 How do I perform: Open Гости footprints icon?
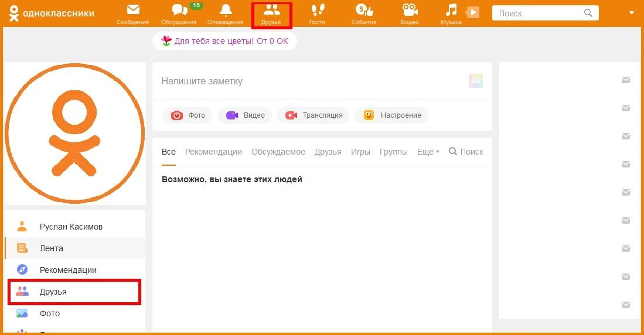(x=318, y=9)
